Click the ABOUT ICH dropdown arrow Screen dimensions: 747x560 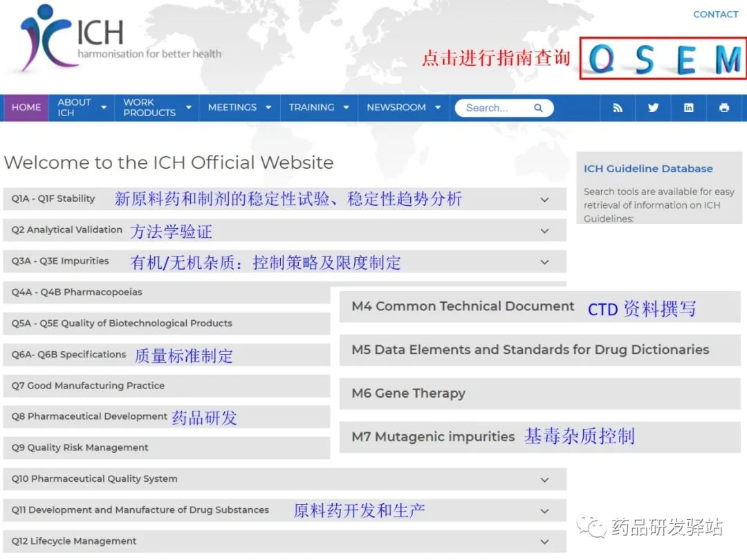(104, 108)
